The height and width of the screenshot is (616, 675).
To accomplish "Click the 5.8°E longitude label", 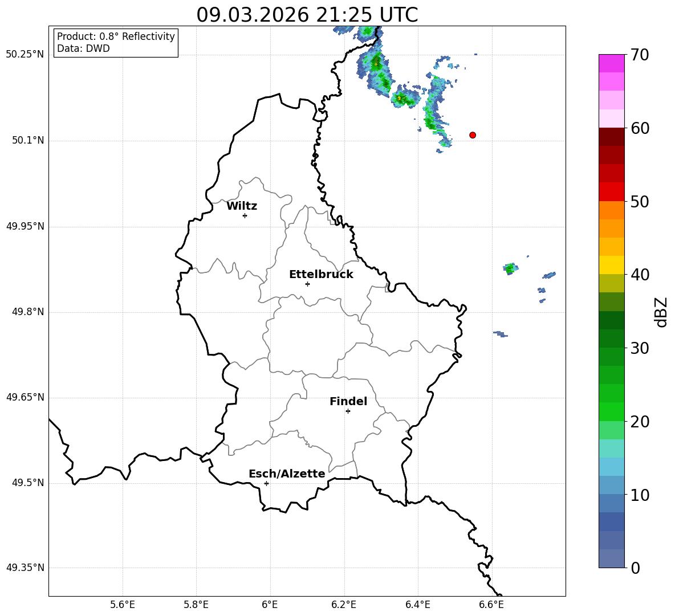I will pyautogui.click(x=196, y=605).
